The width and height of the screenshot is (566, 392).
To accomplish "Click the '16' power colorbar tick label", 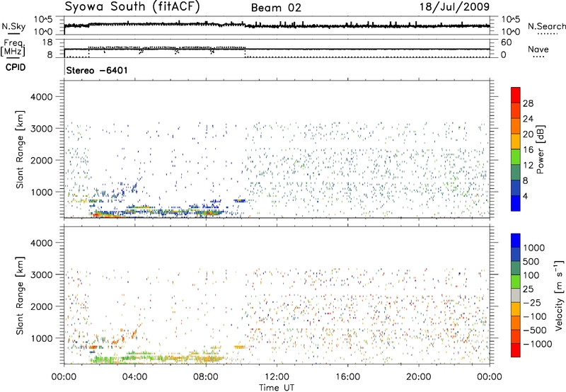I will tap(528, 150).
